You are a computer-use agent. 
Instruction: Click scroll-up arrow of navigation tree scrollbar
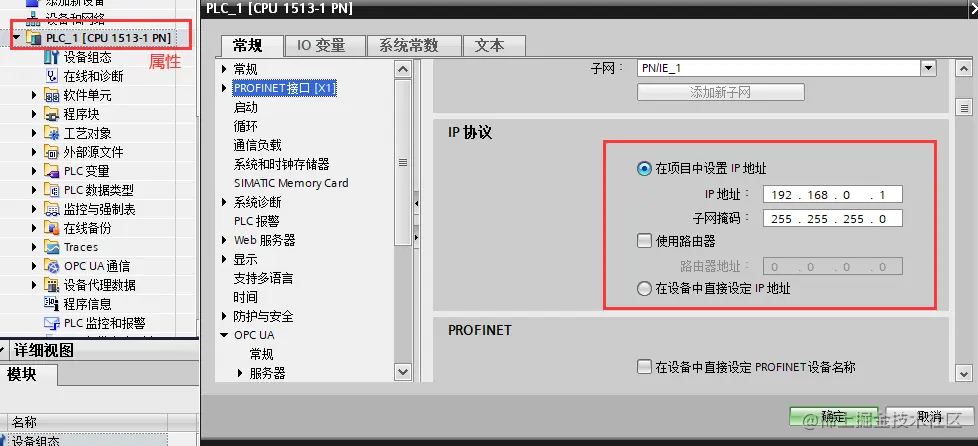404,69
